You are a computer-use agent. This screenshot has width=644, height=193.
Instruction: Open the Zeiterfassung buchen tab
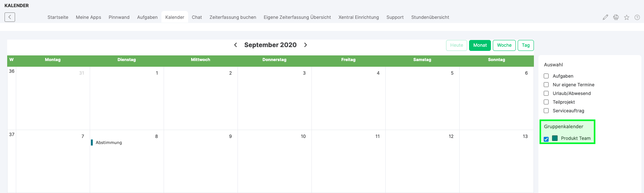coord(233,17)
